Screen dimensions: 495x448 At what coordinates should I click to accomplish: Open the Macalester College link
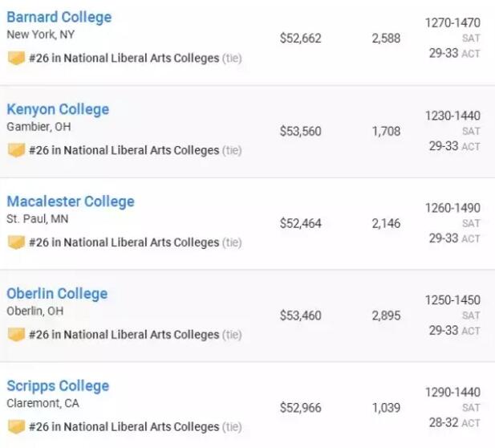pyautogui.click(x=71, y=202)
